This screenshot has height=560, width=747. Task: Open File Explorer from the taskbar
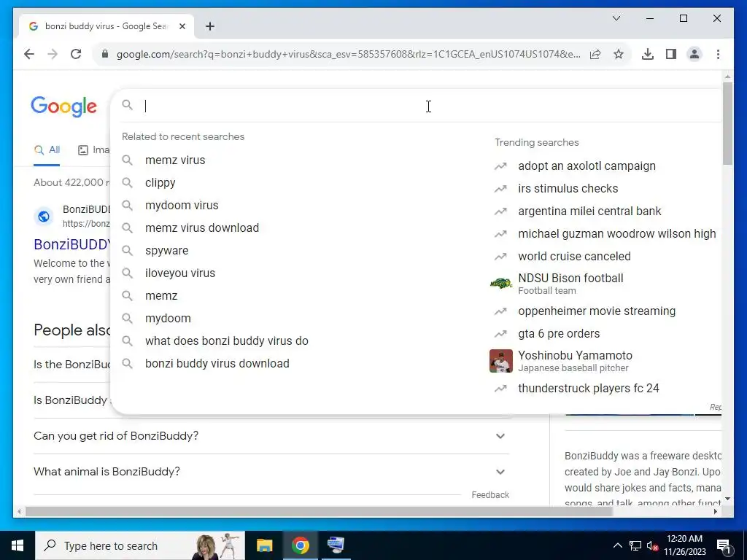click(x=264, y=545)
